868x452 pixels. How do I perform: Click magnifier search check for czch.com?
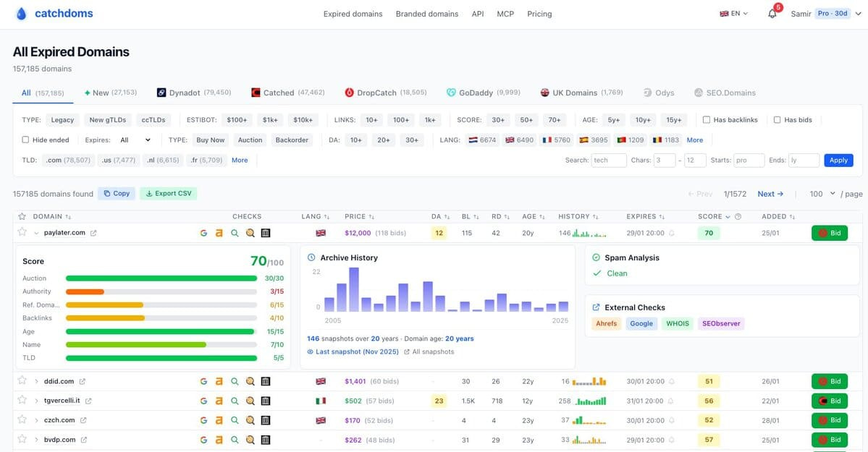pos(235,420)
